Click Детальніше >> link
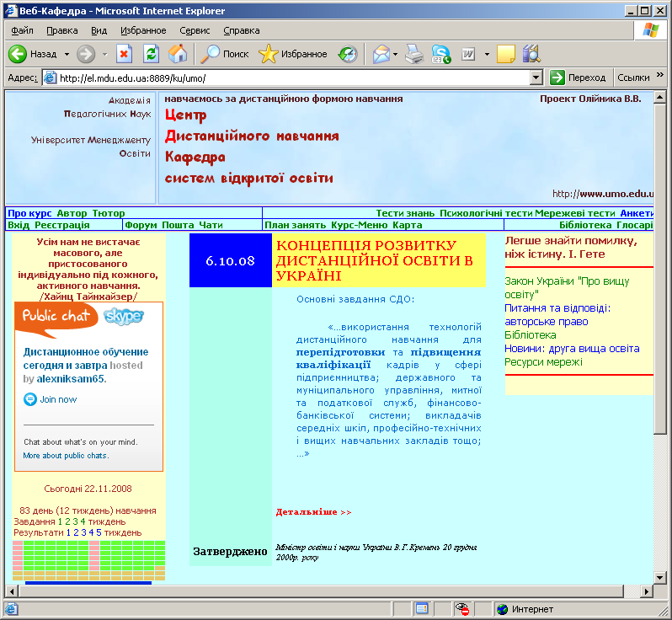 point(313,512)
